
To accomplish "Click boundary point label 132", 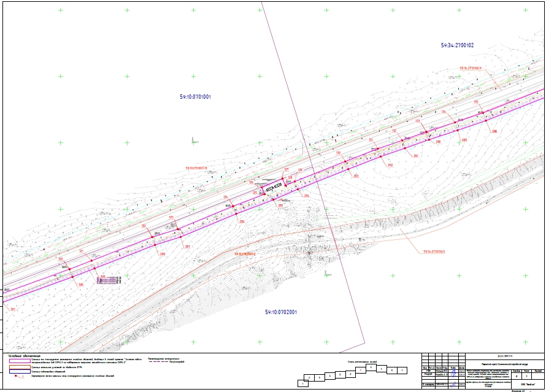I will tap(394, 131).
